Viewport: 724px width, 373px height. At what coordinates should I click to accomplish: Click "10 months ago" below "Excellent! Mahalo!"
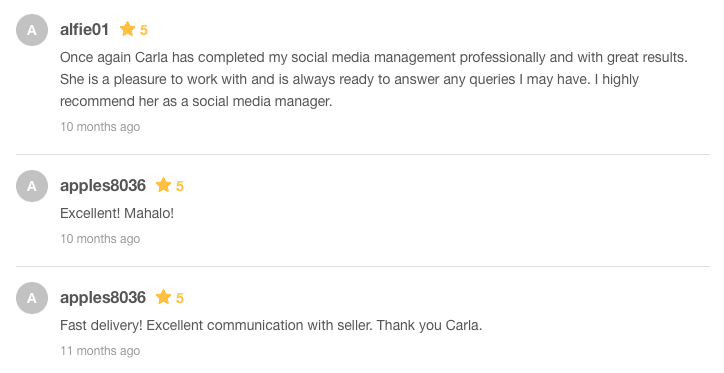[100, 239]
